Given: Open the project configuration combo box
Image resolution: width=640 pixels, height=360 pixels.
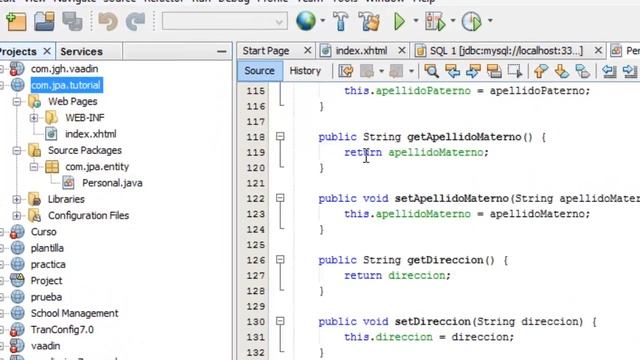Looking at the screenshot, I should [224, 21].
